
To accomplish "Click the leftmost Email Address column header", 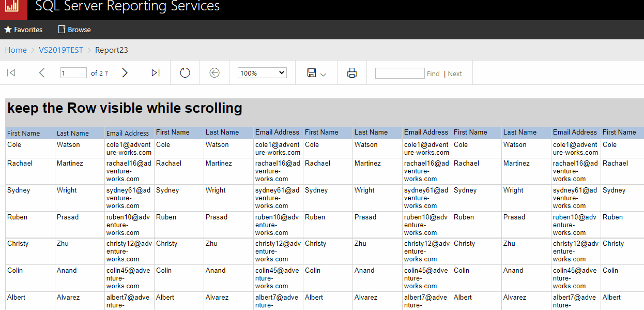I will [x=129, y=133].
